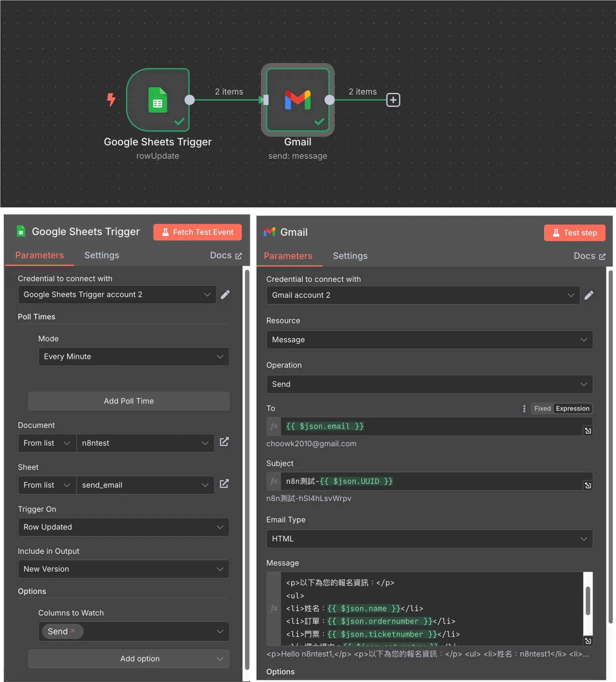Open the n8ntest document dropdown
Image resolution: width=616 pixels, height=682 pixels.
point(146,443)
